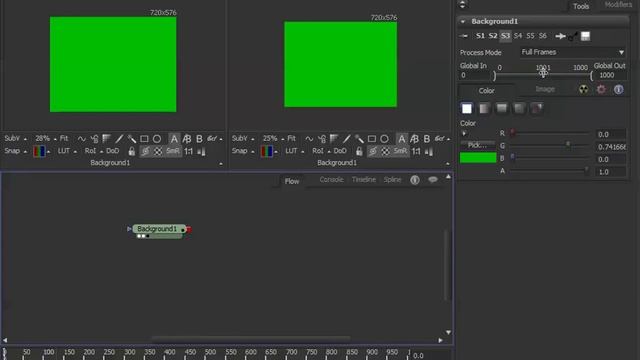Select the magic wand icon in right viewer

click(x=359, y=139)
